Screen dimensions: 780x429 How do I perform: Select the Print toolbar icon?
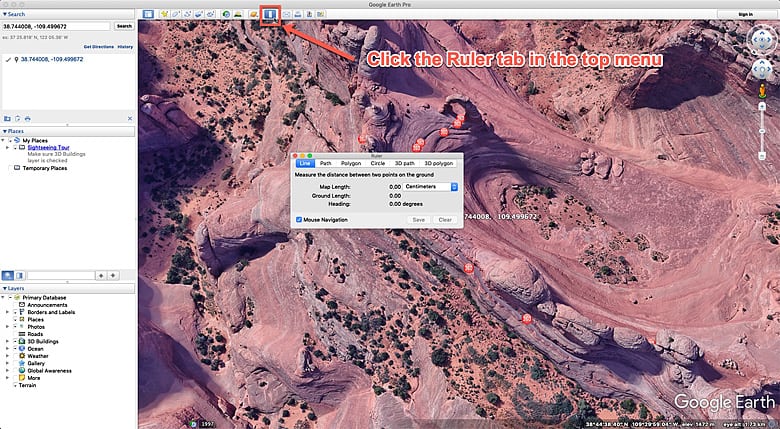tap(298, 14)
